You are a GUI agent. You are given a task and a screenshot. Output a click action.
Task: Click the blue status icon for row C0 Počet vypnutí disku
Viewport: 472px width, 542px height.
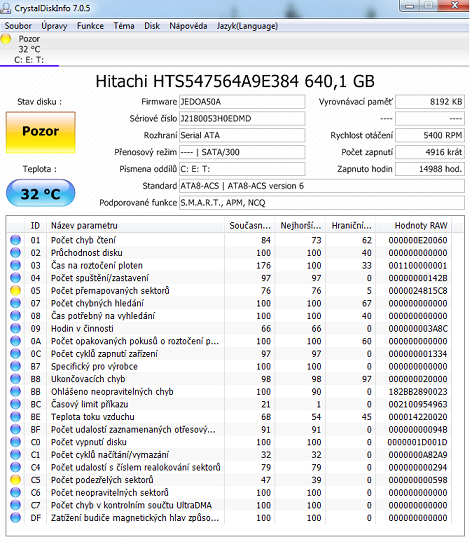tap(15, 442)
